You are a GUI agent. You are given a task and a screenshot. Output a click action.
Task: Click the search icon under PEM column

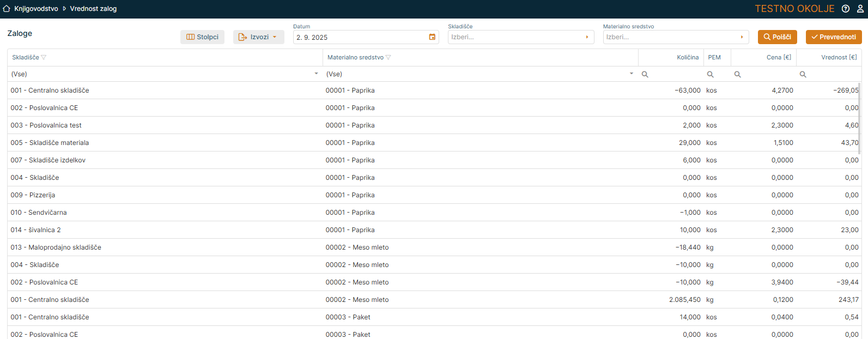[710, 74]
